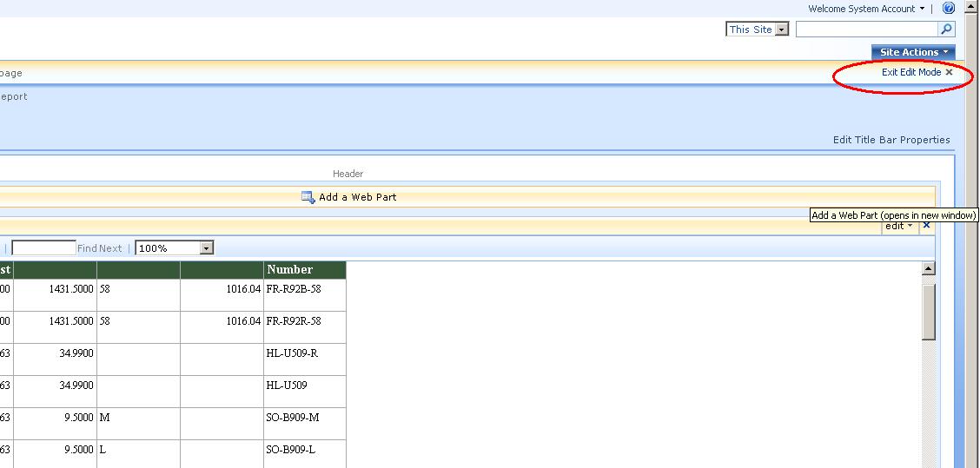
Task: Click Next in report toolbar
Action: coord(110,248)
